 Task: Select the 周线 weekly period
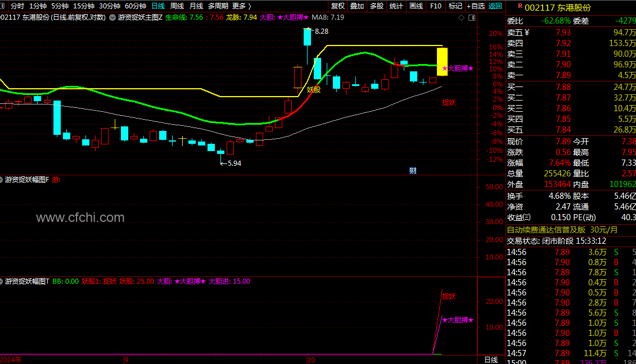click(177, 6)
